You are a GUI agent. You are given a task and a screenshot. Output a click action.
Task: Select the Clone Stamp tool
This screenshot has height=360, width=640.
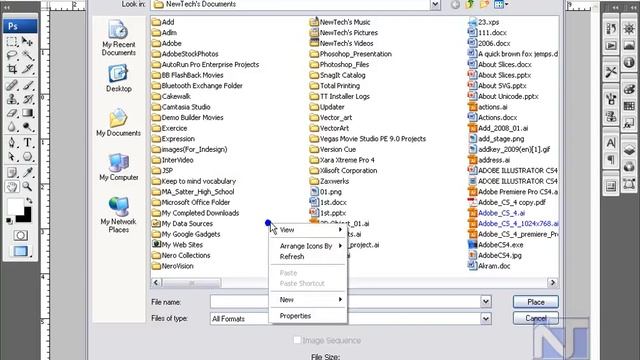pyautogui.click(x=12, y=99)
